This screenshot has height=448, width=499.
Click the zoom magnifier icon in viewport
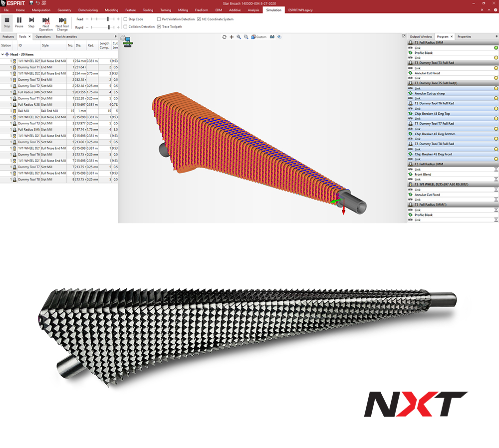click(239, 37)
